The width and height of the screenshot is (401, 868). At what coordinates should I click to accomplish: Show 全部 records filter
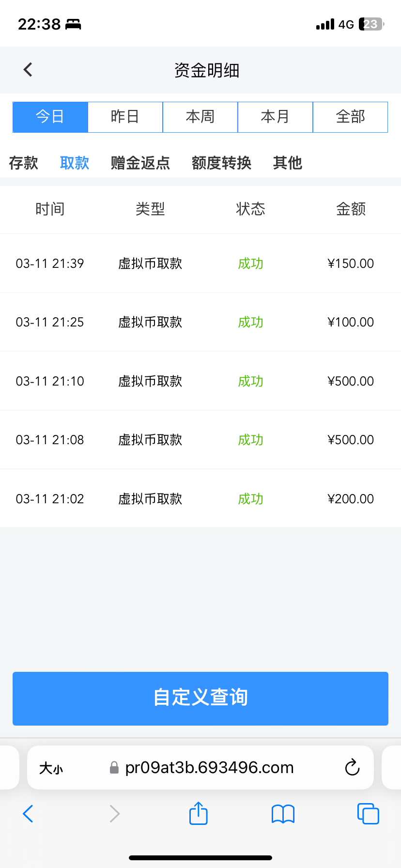pyautogui.click(x=350, y=117)
